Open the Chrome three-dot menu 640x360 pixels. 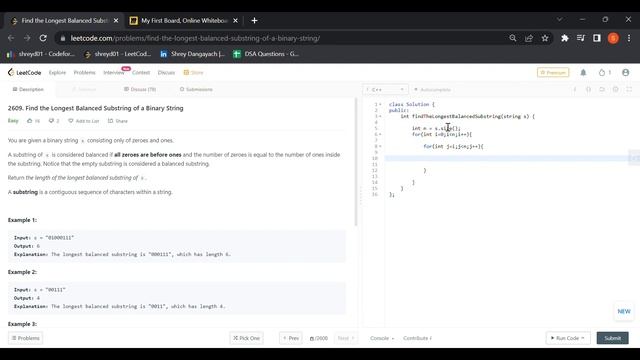(629, 38)
